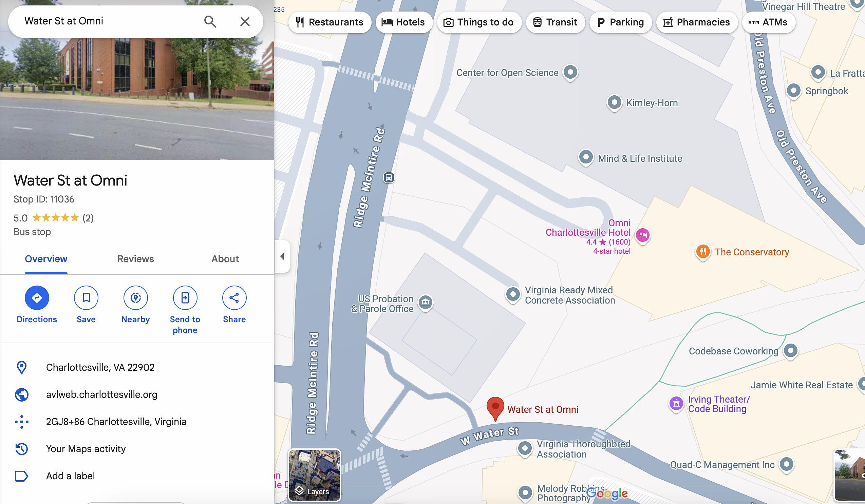
Task: Share the Water St at Omni stop
Action: pos(234,297)
